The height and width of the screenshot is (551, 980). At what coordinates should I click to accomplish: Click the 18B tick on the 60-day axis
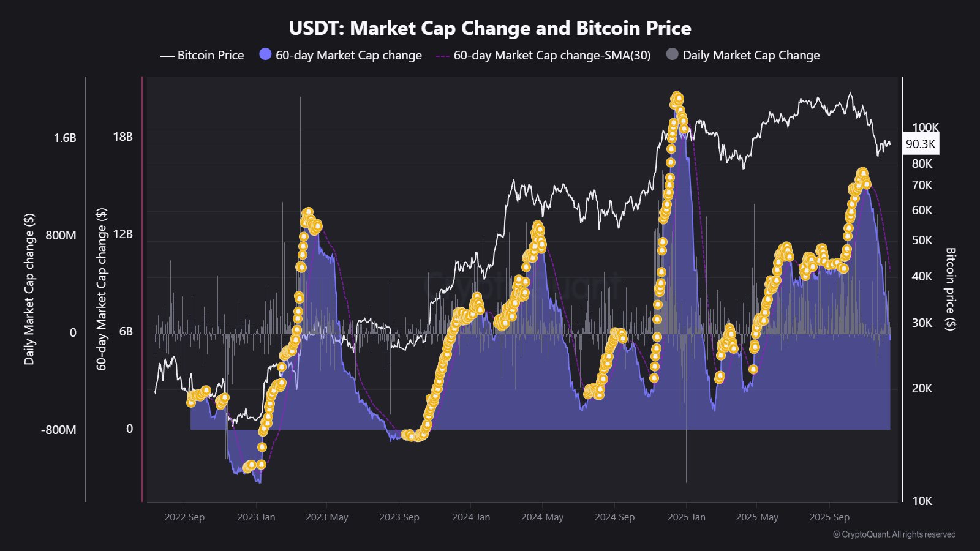point(123,137)
